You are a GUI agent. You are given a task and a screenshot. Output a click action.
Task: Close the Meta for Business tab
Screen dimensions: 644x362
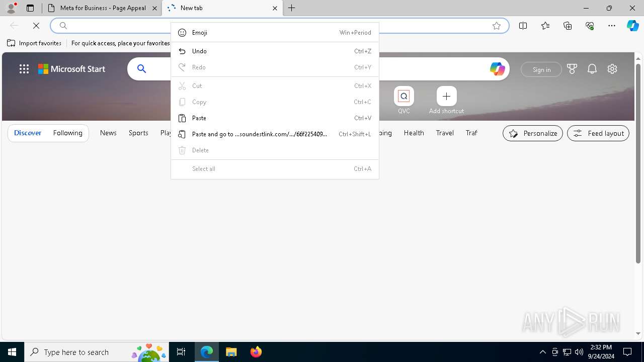click(154, 8)
